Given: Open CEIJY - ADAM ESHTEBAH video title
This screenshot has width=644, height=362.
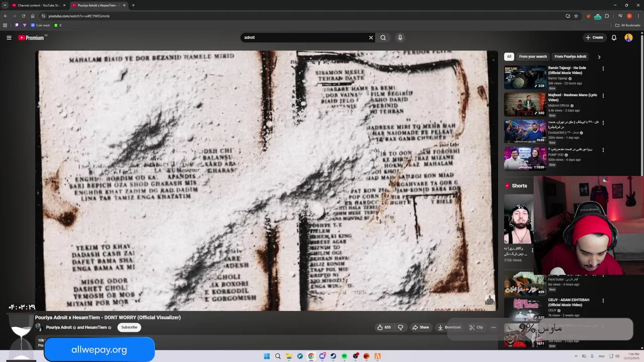Looking at the screenshot, I should pos(569,302).
